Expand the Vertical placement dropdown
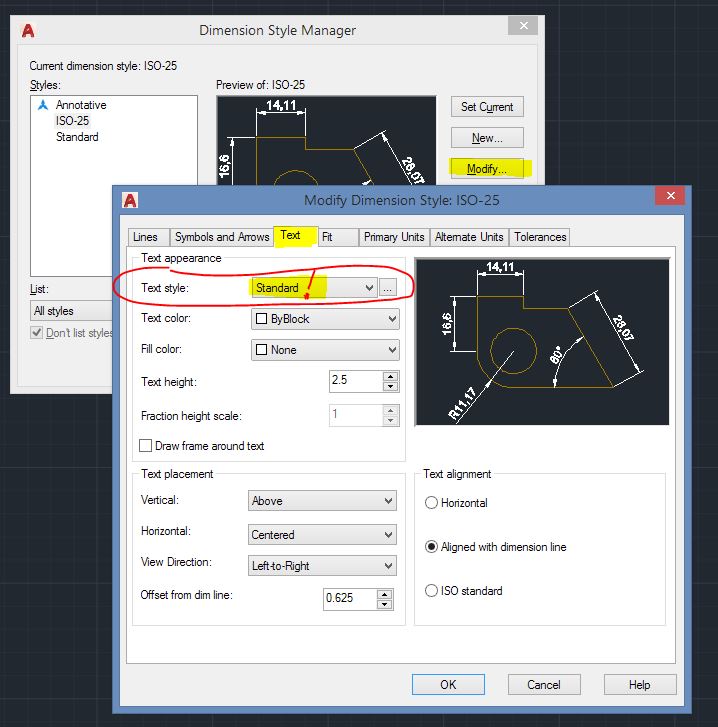The width and height of the screenshot is (718, 727). pos(322,501)
